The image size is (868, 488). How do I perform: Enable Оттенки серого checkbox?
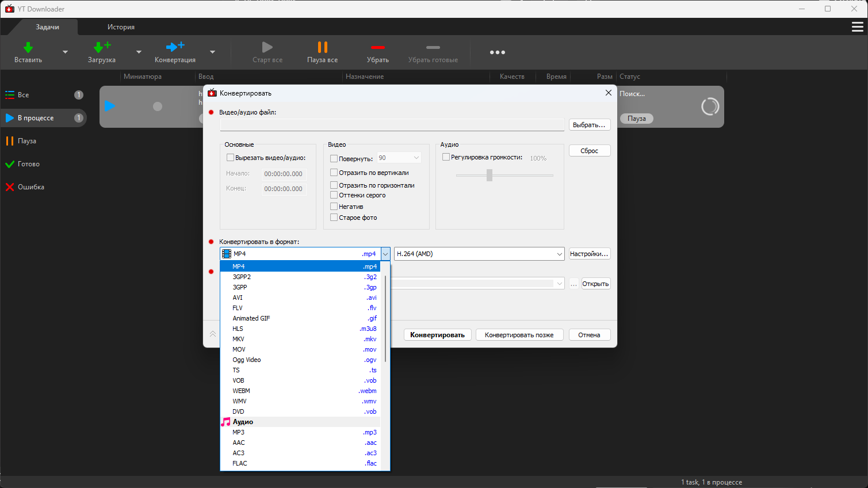(x=334, y=195)
